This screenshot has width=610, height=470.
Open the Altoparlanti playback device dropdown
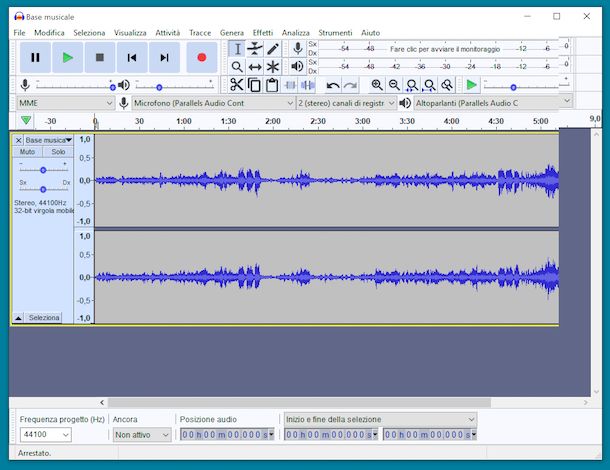493,103
